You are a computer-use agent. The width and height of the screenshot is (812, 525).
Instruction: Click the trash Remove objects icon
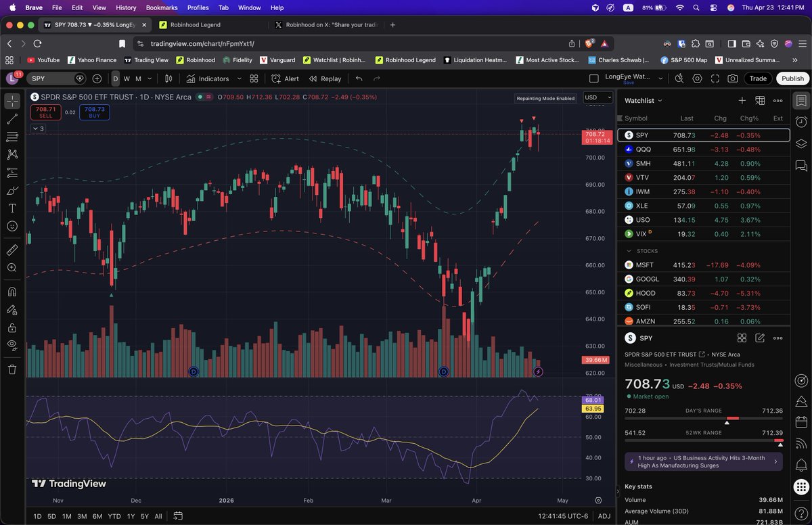click(12, 369)
